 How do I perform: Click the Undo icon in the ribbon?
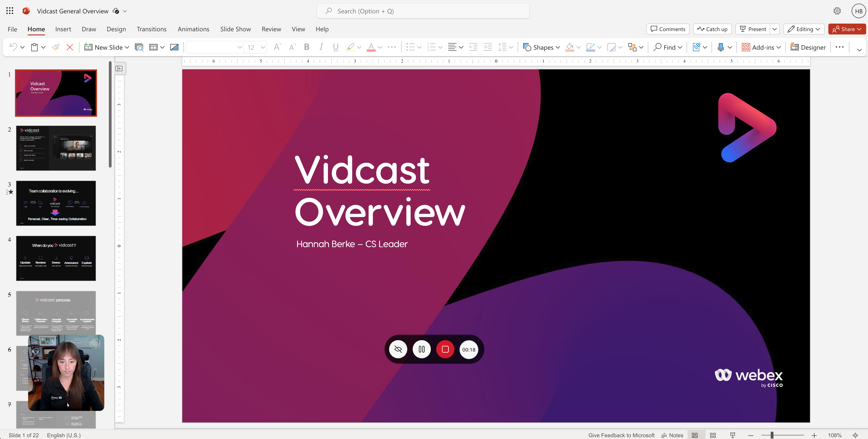pos(13,47)
